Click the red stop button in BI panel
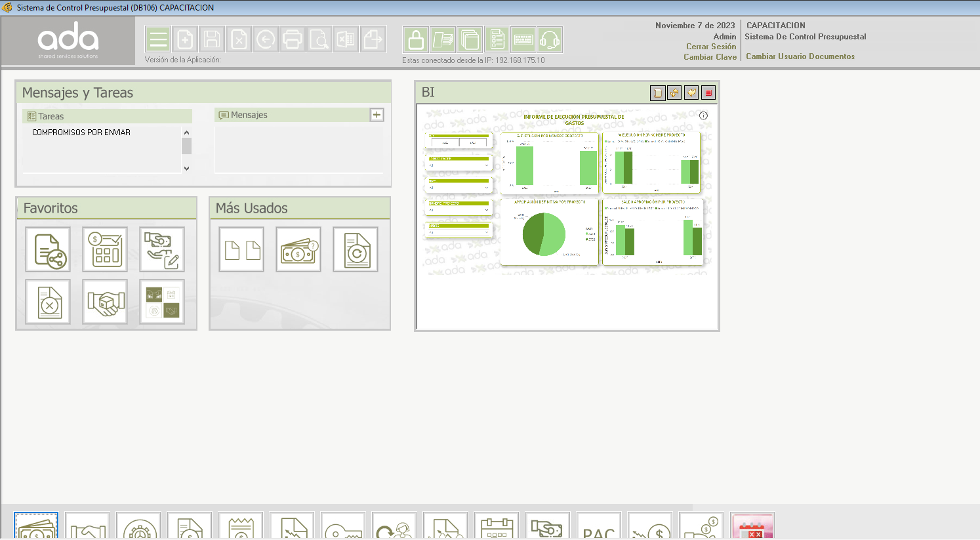 (x=708, y=93)
